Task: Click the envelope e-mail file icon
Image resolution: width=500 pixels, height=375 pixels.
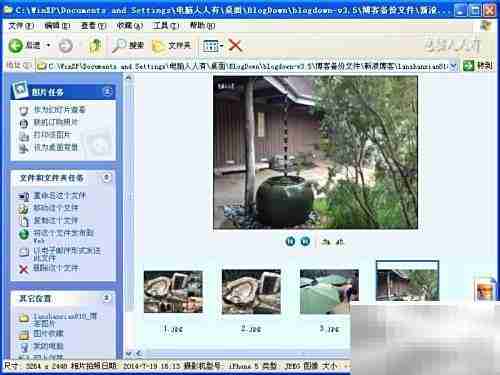Action: coord(24,252)
